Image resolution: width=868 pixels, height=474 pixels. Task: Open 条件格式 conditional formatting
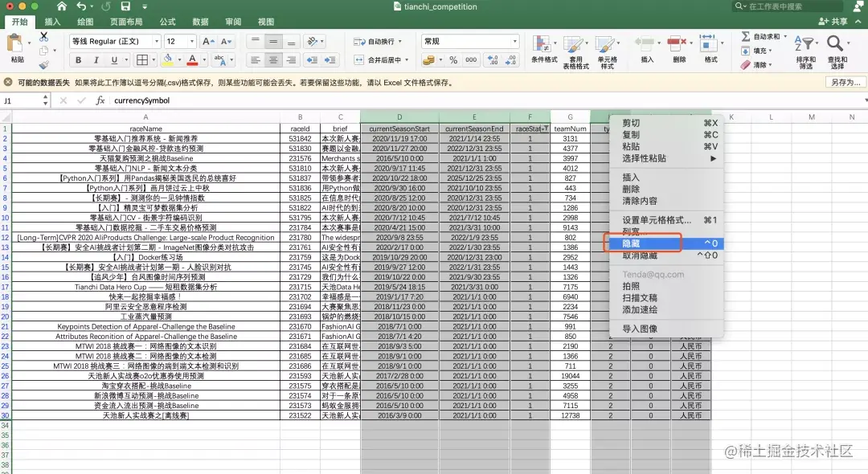click(544, 50)
